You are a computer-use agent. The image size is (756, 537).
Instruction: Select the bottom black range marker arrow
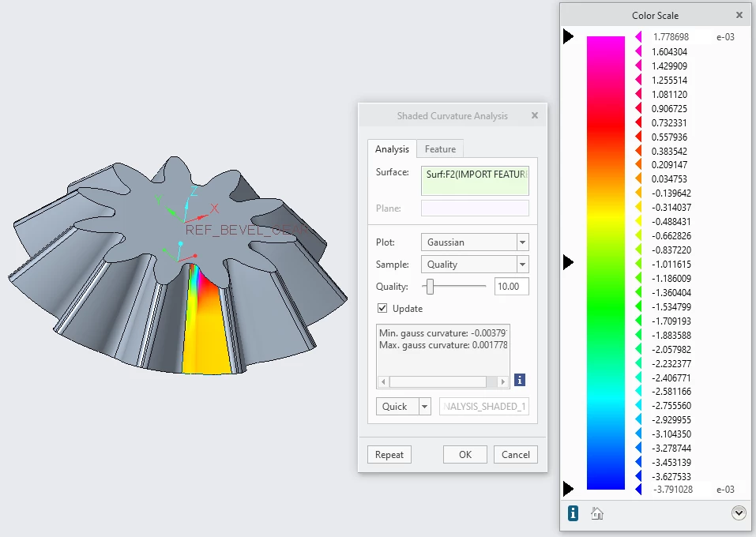pos(569,489)
